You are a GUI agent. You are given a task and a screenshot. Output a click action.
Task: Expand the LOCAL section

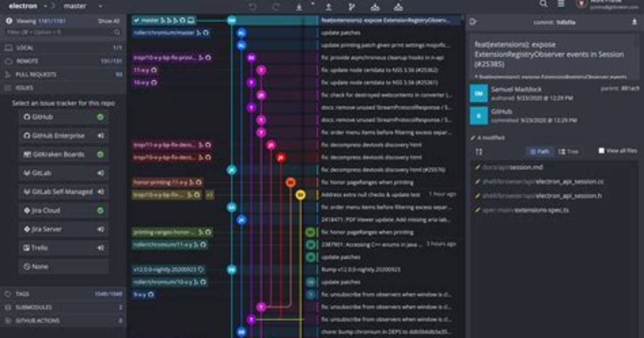[x=63, y=48]
